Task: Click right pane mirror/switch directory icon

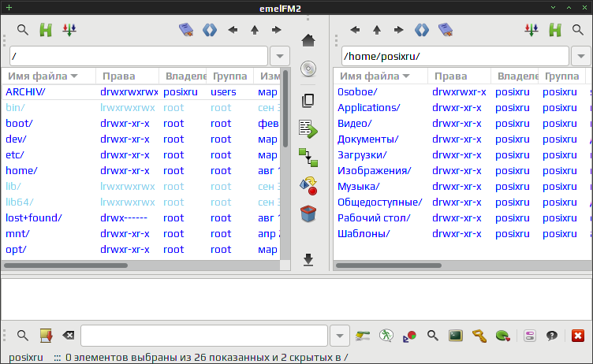Action: (422, 30)
